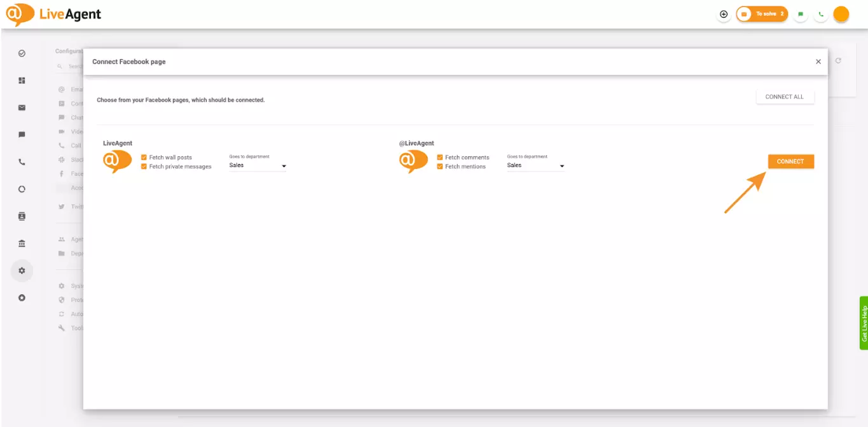This screenshot has width=868, height=427.
Task: Open the Calls phone icon in sidebar
Action: click(22, 161)
